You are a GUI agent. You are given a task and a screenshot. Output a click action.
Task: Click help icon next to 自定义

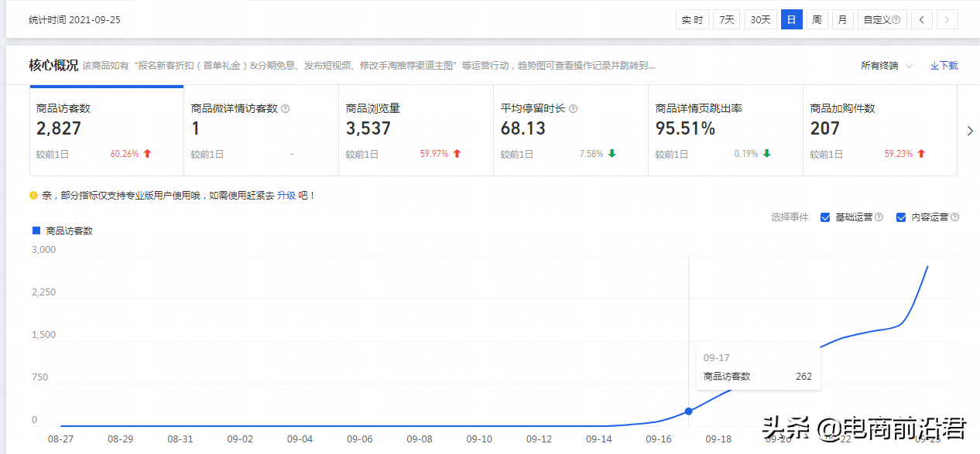coord(896,20)
